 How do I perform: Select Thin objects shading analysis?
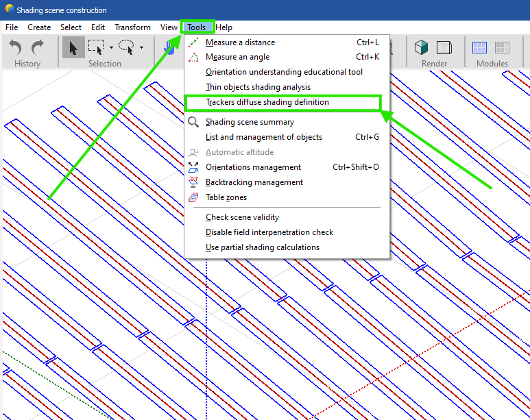287,87
